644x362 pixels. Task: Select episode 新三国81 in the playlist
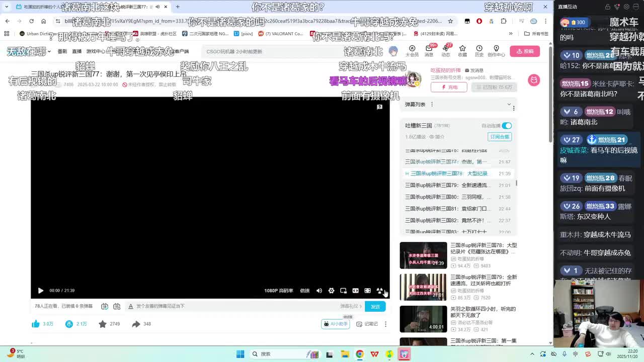coord(458,209)
